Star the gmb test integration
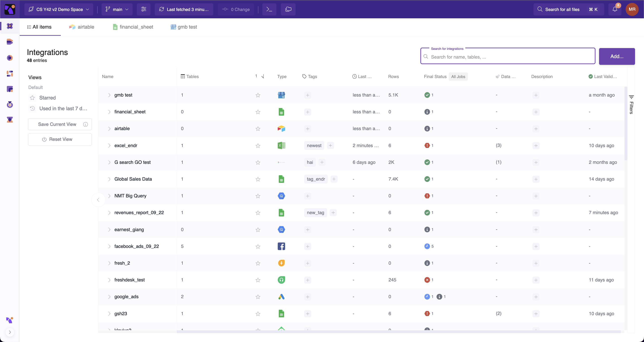This screenshot has width=644, height=342. tap(258, 95)
